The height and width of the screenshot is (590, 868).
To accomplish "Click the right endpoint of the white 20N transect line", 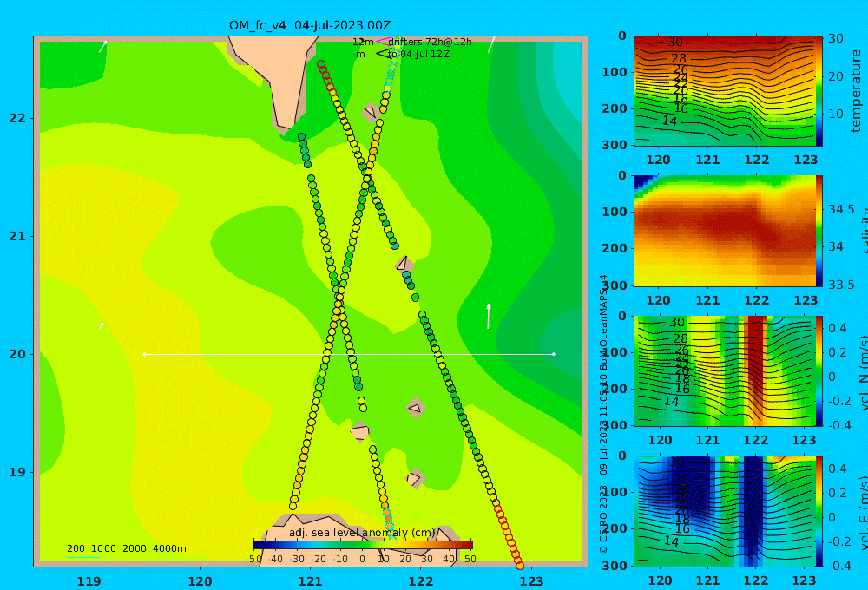I will click(x=554, y=354).
